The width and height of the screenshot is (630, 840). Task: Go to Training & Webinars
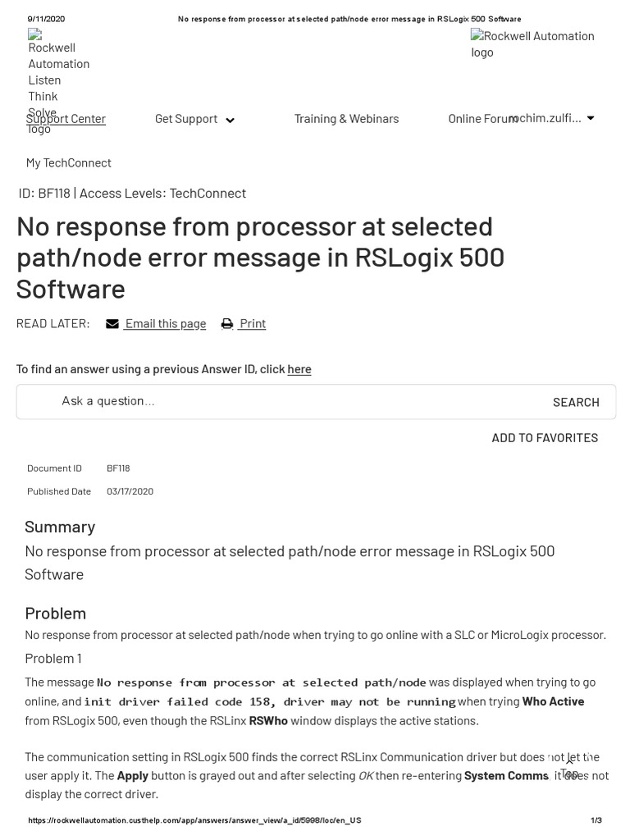point(346,119)
